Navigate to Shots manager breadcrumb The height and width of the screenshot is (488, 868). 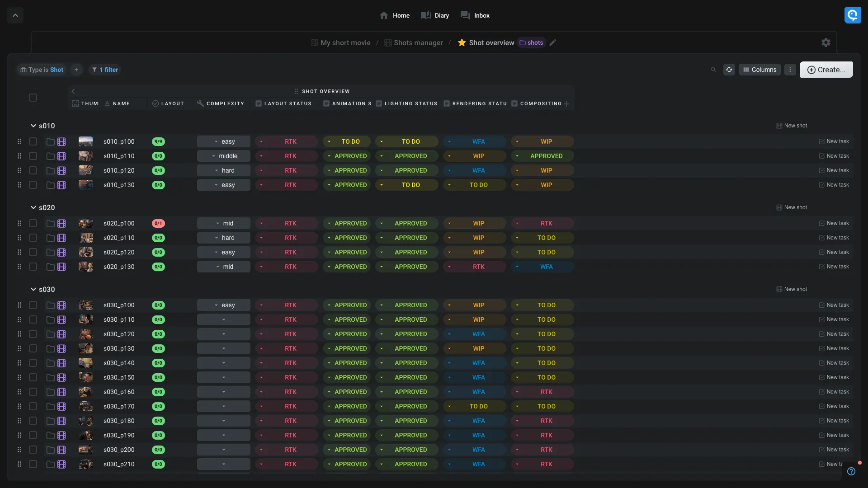pos(414,42)
